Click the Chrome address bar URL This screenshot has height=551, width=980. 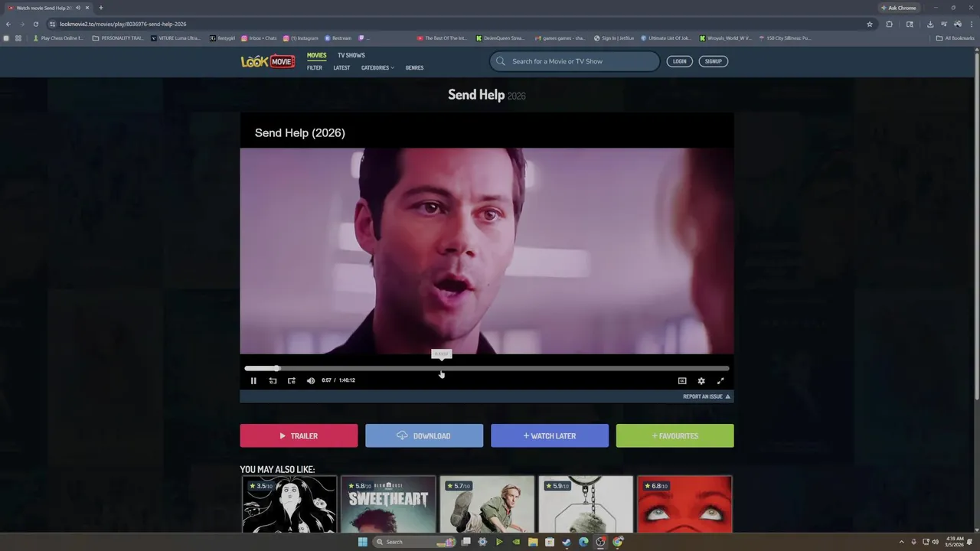pyautogui.click(x=123, y=24)
